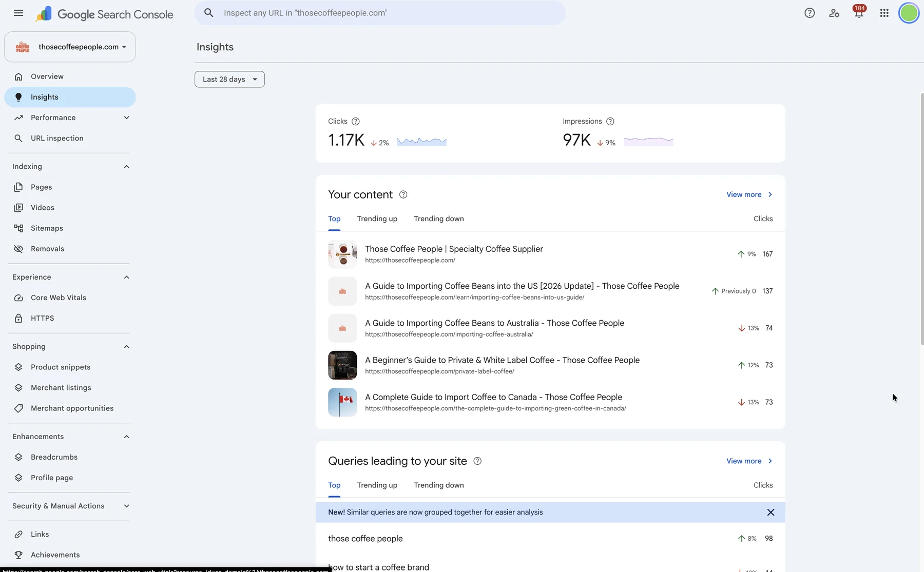Screen dimensions: 924x572
Task: Go to Overview in the sidebar
Action: click(70, 76)
